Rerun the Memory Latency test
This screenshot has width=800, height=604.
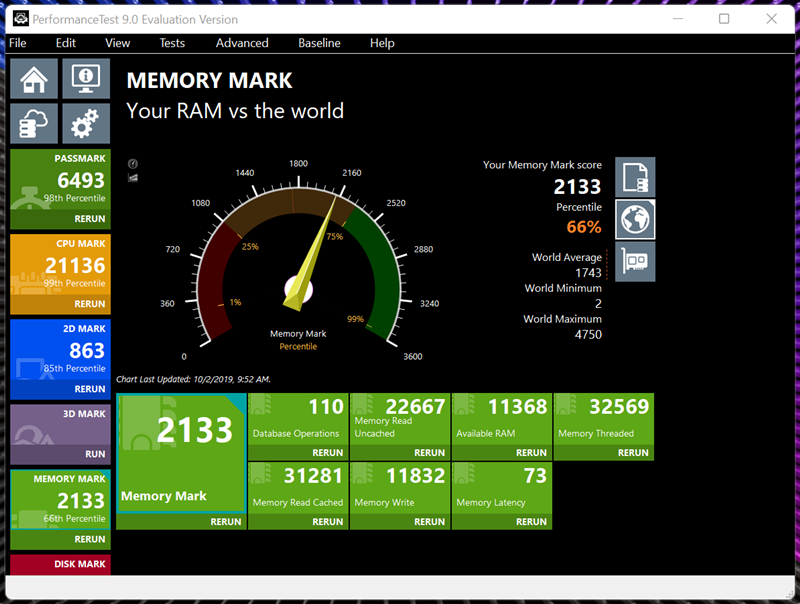point(531,522)
